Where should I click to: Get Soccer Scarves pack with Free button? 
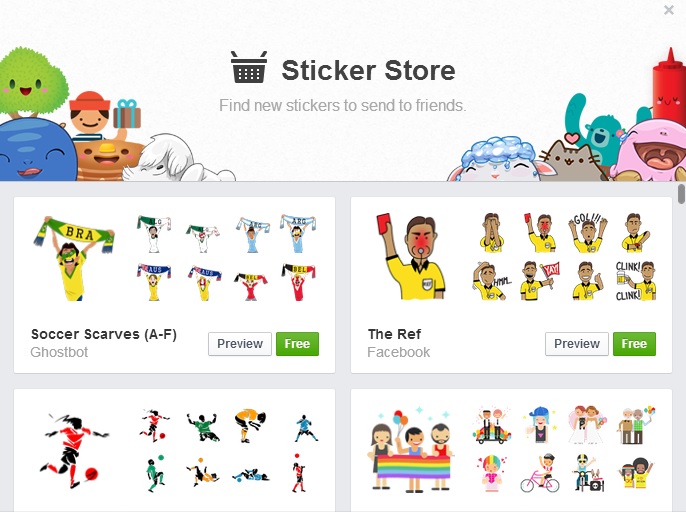(298, 344)
